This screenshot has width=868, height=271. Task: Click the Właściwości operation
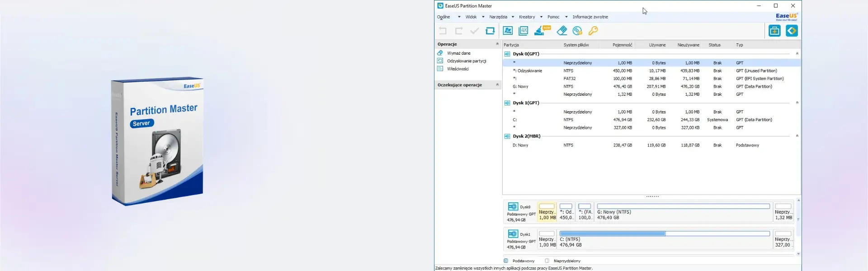tap(458, 69)
